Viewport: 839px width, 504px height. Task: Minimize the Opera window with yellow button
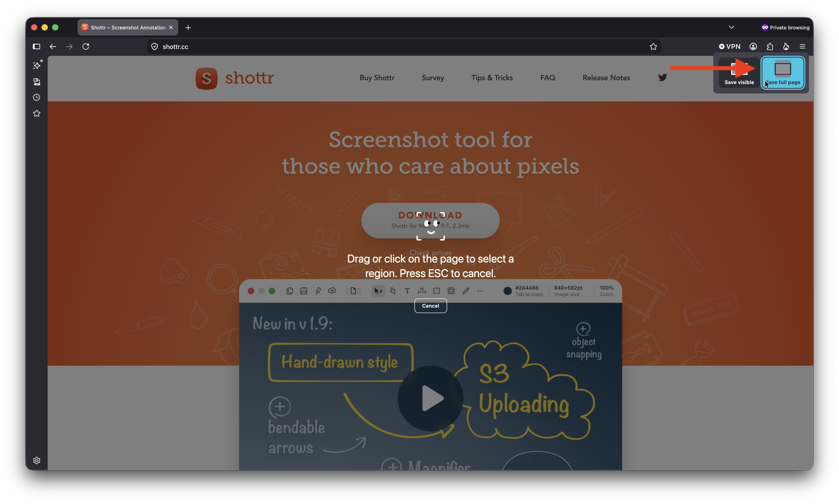pyautogui.click(x=45, y=28)
